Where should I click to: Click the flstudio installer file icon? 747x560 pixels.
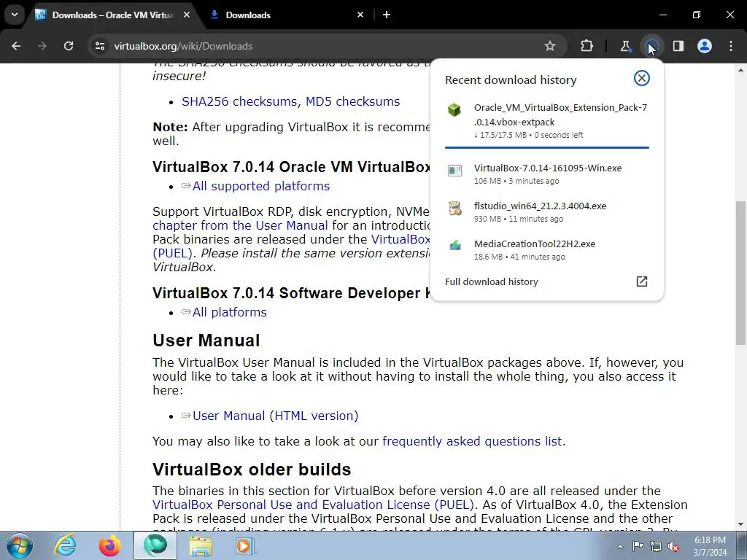point(455,208)
